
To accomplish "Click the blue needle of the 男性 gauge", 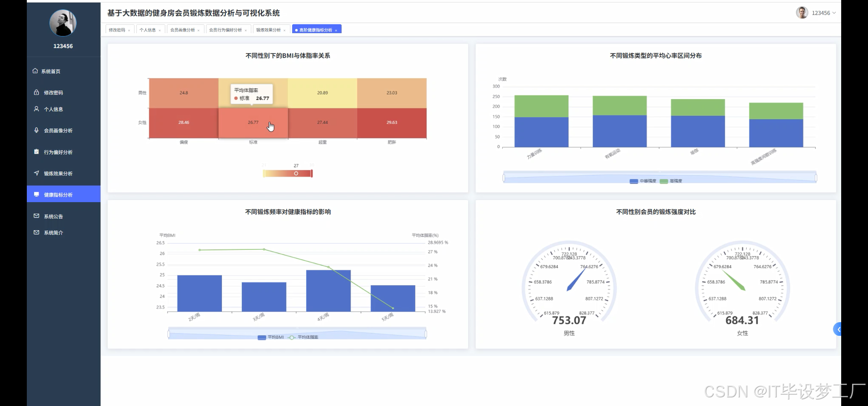I will tap(576, 280).
